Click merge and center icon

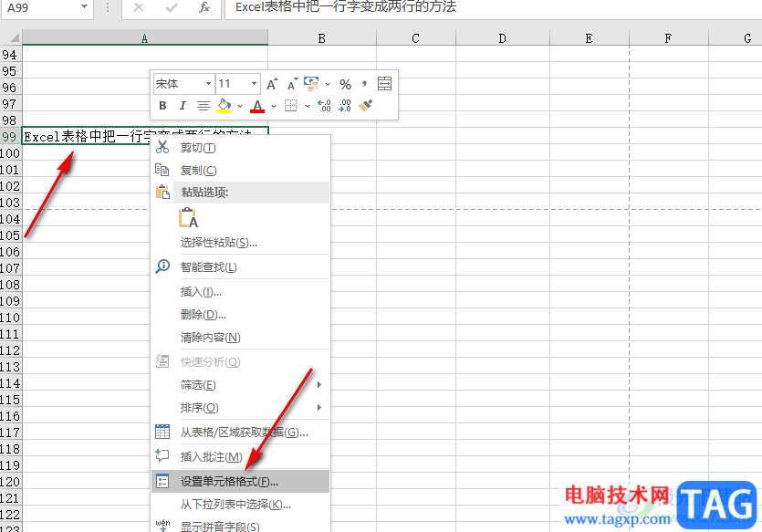384,84
